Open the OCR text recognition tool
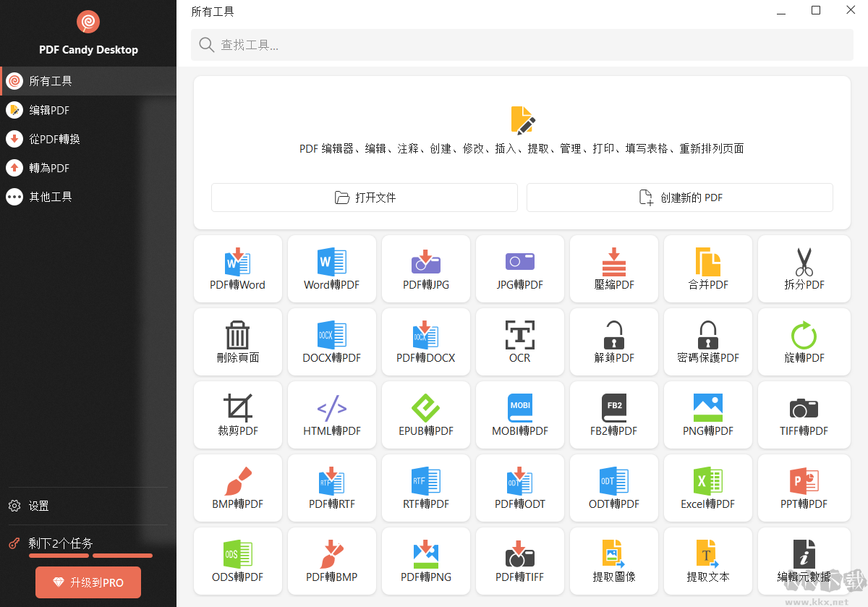This screenshot has height=607, width=868. tap(519, 341)
